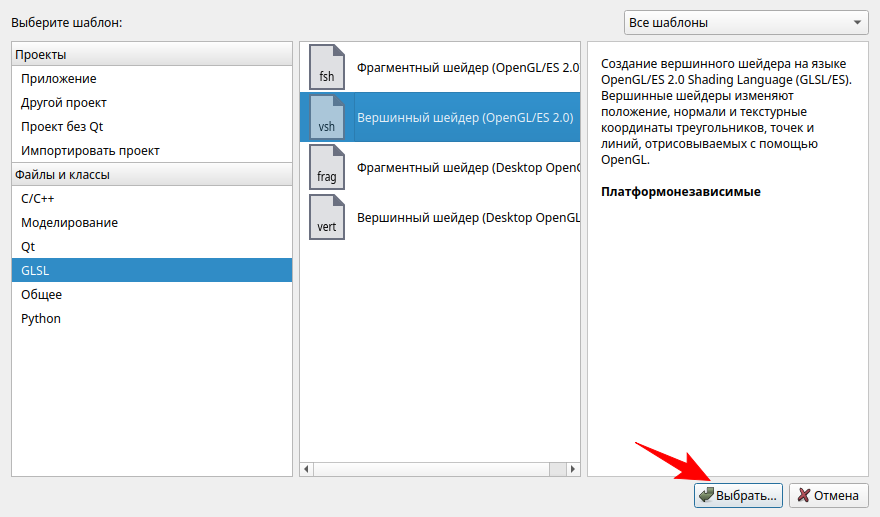
Task: Click the fsh fragment shader file icon
Action: 327,67
